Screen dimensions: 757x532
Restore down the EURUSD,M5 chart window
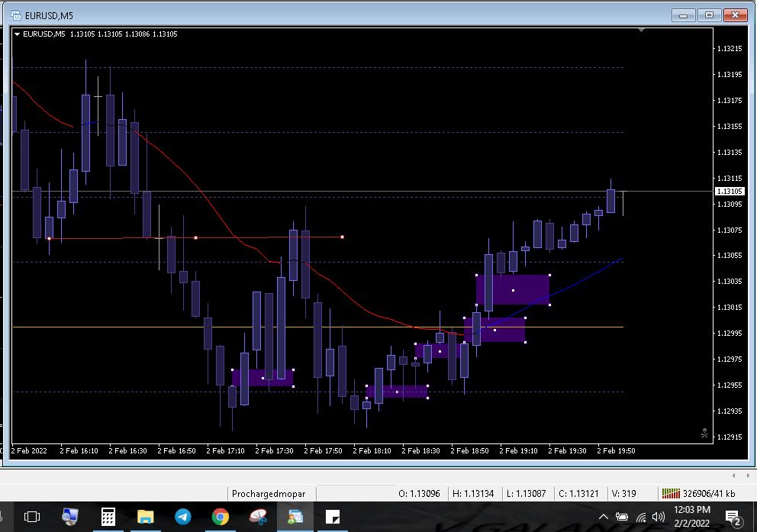point(709,15)
